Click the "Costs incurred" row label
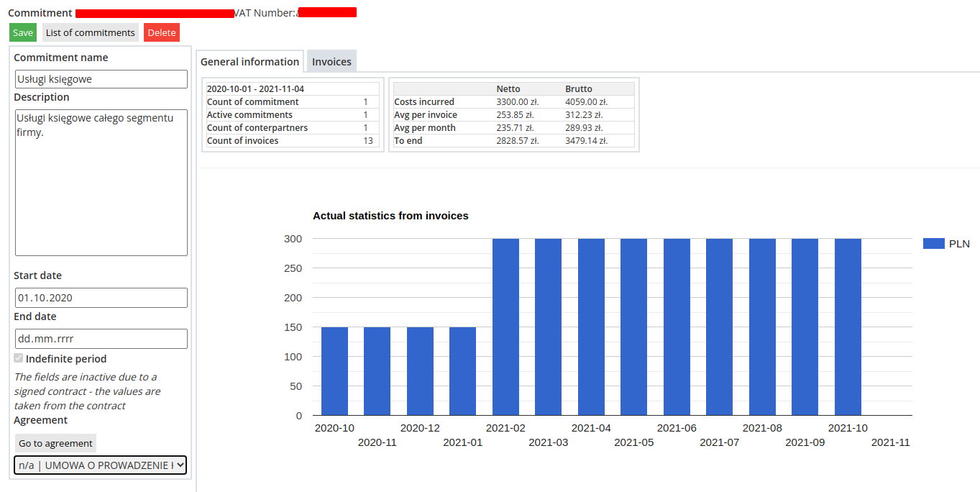Viewport: 980px width, 492px height. pyautogui.click(x=424, y=102)
